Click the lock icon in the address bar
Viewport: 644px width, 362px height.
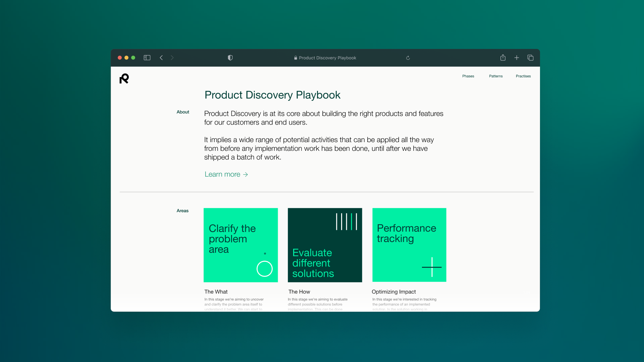pyautogui.click(x=295, y=58)
